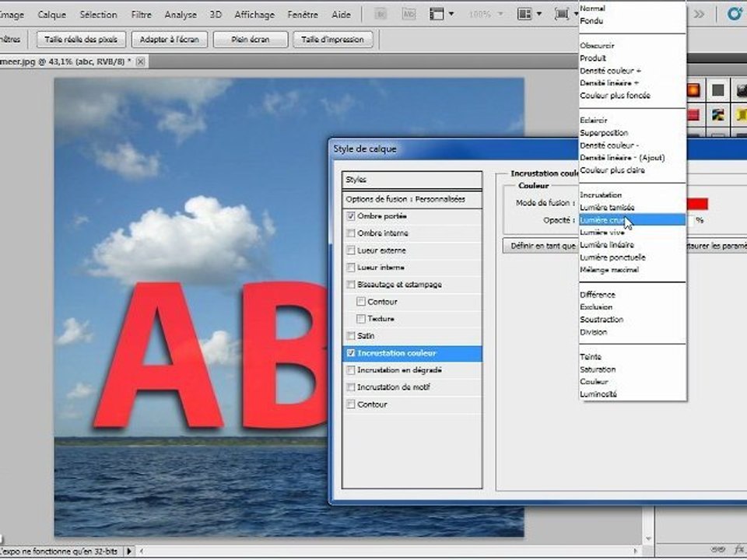The height and width of the screenshot is (560, 747).
Task: Choose Différence blend mode
Action: (x=598, y=294)
